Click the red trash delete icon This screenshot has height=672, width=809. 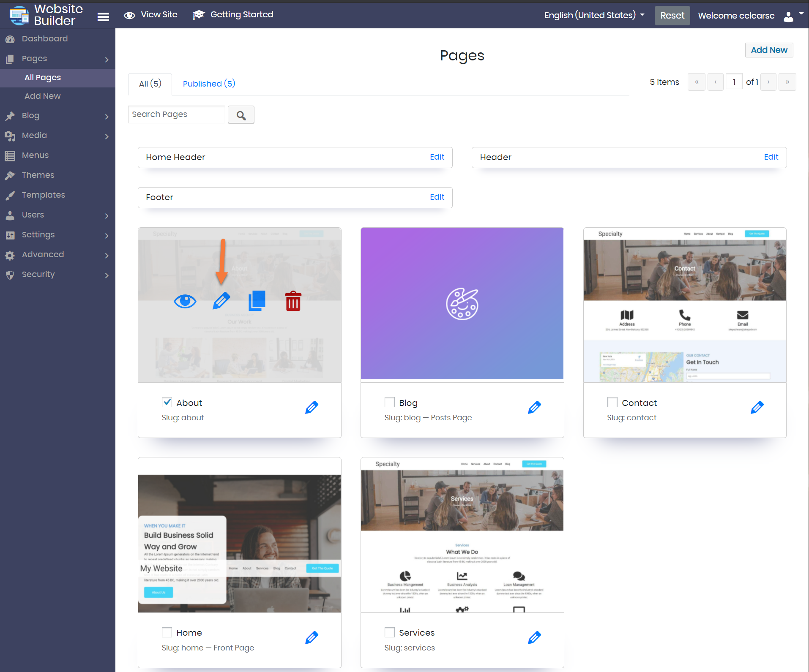(x=293, y=301)
